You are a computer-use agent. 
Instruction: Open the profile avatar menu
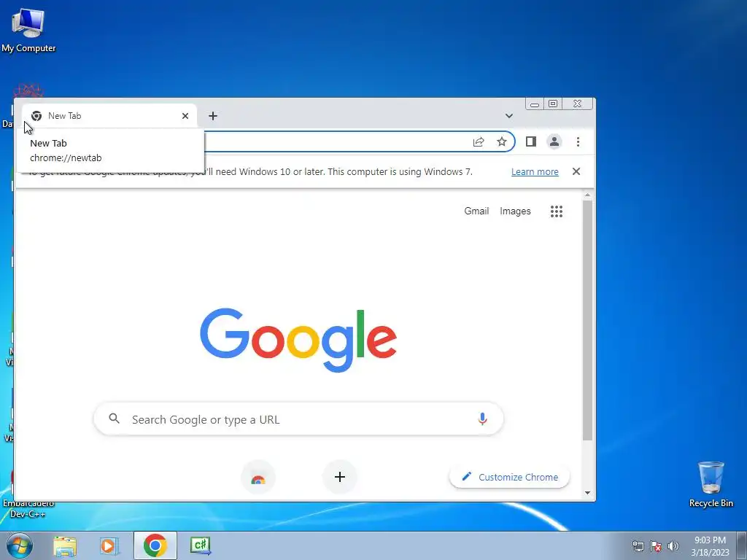pyautogui.click(x=554, y=141)
